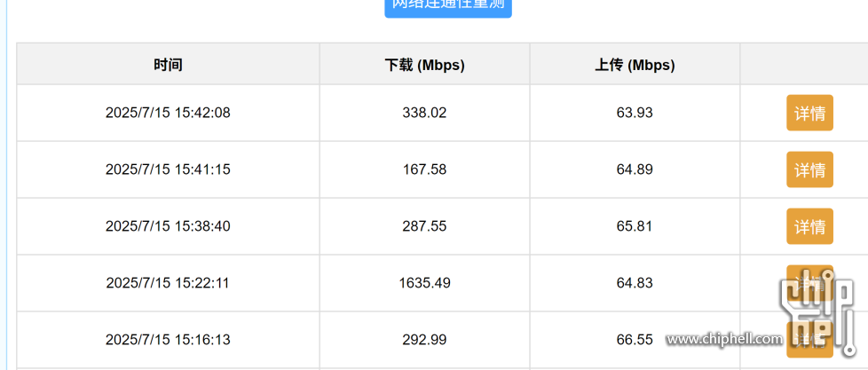
Task: Click the 下载 (Mbps) column header
Action: [424, 65]
